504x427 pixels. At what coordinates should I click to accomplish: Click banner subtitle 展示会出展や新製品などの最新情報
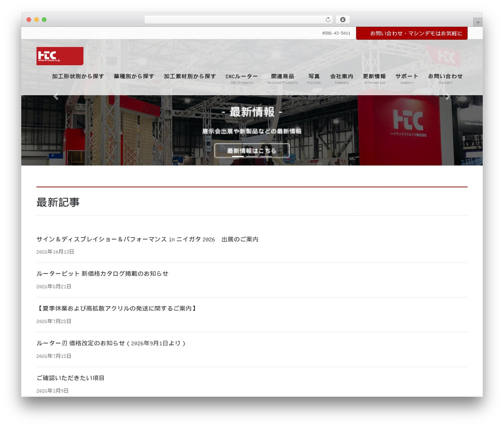252,131
